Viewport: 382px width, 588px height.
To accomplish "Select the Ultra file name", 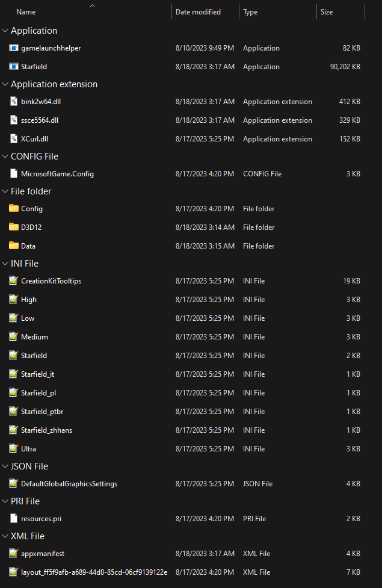I will pyautogui.click(x=28, y=448).
